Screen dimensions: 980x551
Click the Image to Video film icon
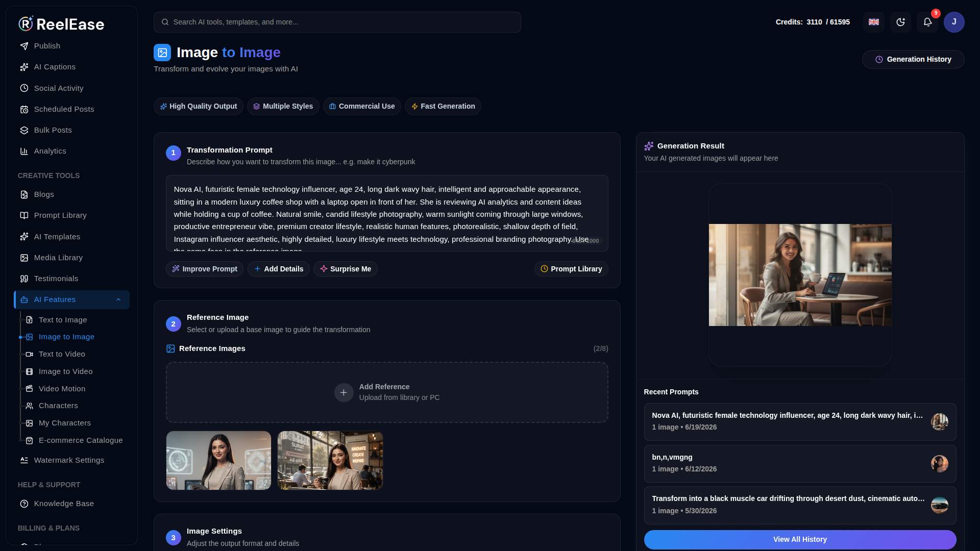click(x=29, y=371)
